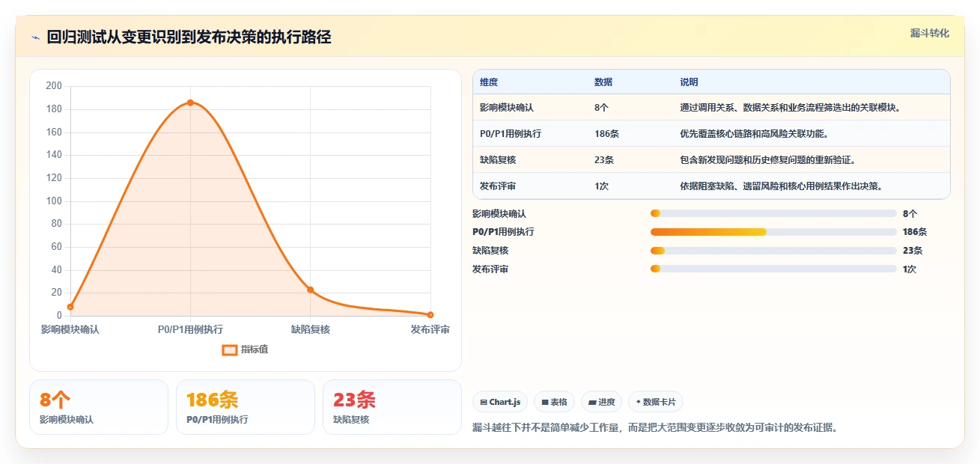Viewport: 980px width, 464px height.
Task: Click the 说明 column header
Action: (689, 82)
